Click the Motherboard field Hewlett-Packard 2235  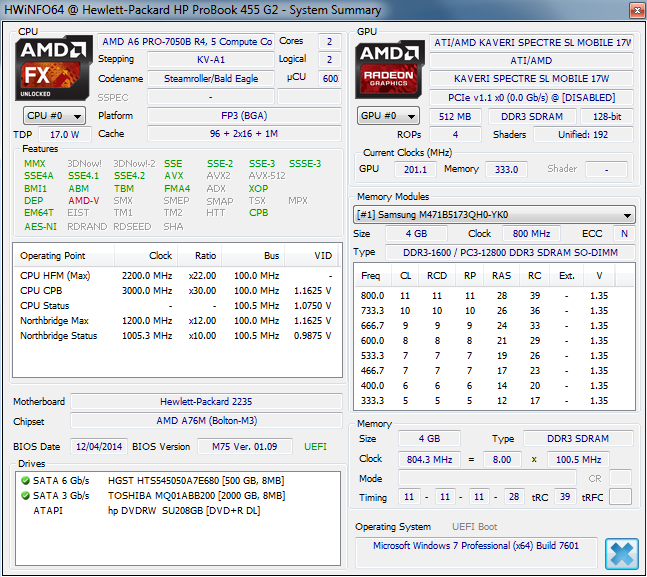click(x=206, y=402)
